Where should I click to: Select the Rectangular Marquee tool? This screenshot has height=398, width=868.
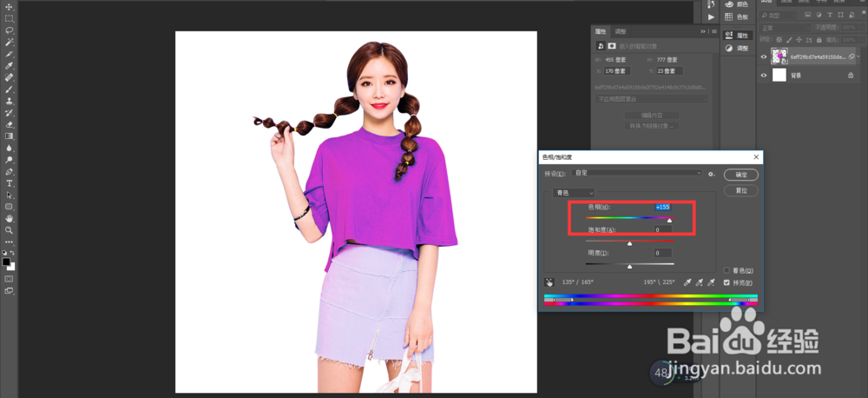tap(9, 18)
